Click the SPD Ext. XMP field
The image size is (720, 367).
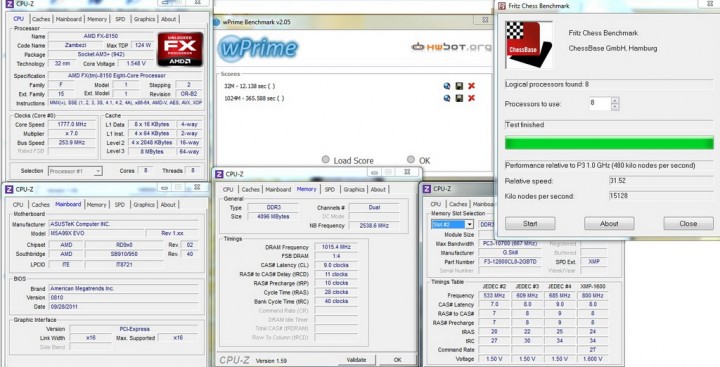point(594,261)
